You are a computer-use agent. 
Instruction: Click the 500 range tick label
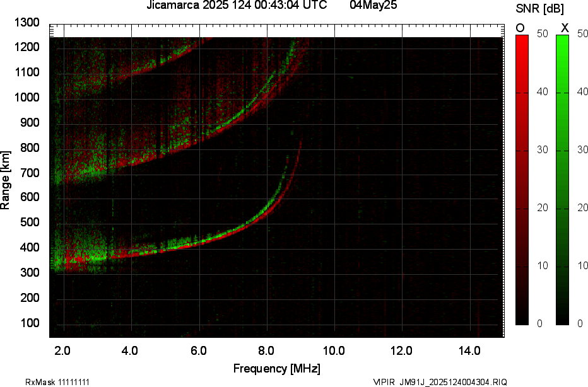tap(30, 222)
